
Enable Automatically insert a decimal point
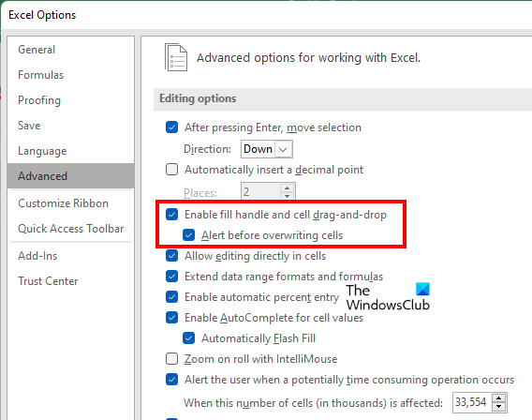coord(171,170)
